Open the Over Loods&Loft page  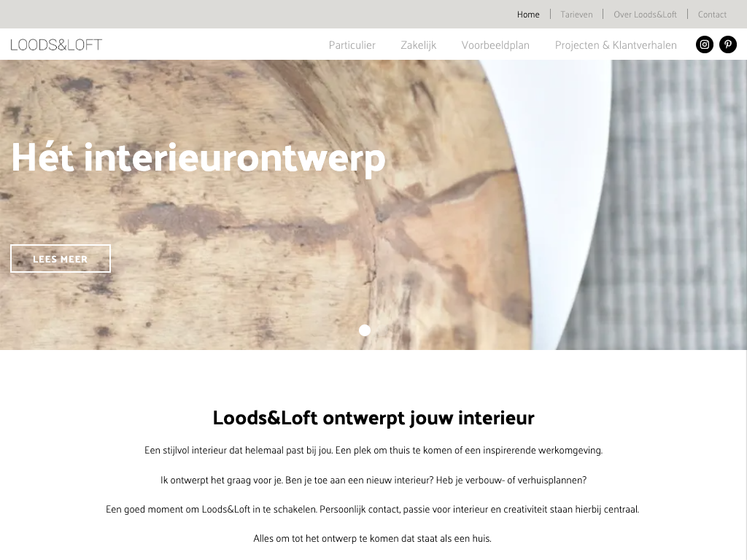tap(645, 15)
